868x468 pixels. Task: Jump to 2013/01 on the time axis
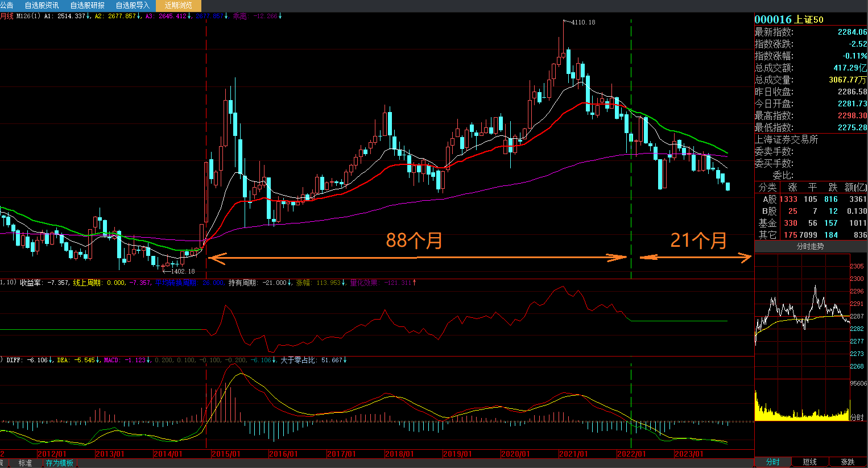point(110,454)
